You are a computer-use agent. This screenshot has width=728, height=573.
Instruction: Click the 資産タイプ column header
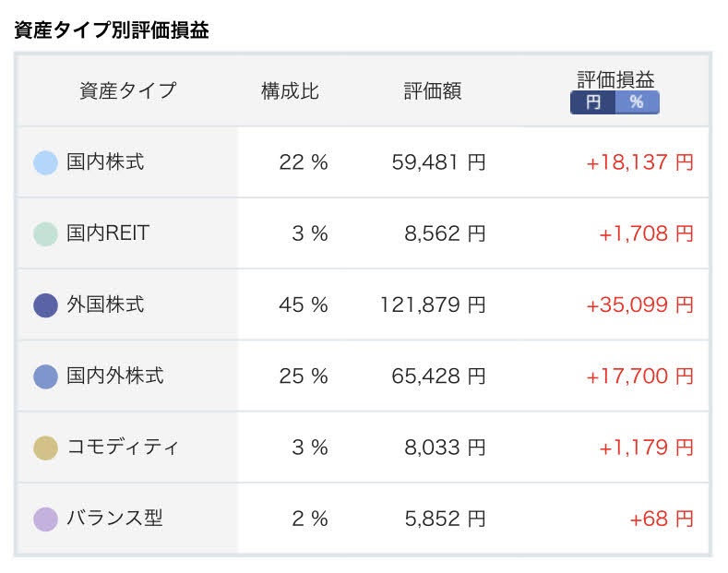point(128,90)
